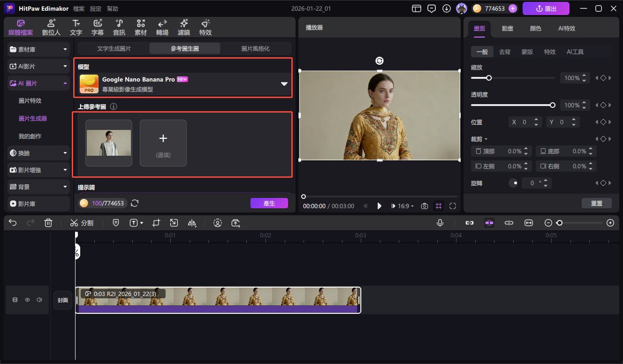Image resolution: width=623 pixels, height=364 pixels.
Task: Click the 轉場 transitions icon
Action: [x=162, y=28]
